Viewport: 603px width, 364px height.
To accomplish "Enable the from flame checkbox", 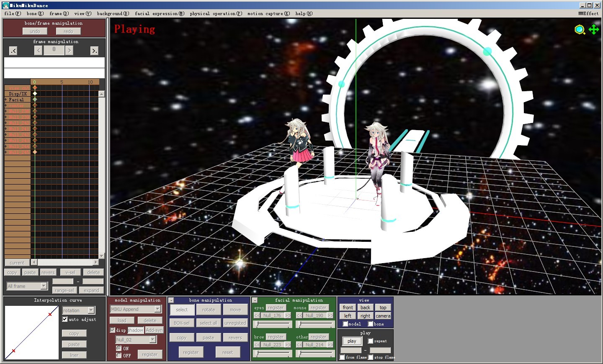I will click(343, 357).
